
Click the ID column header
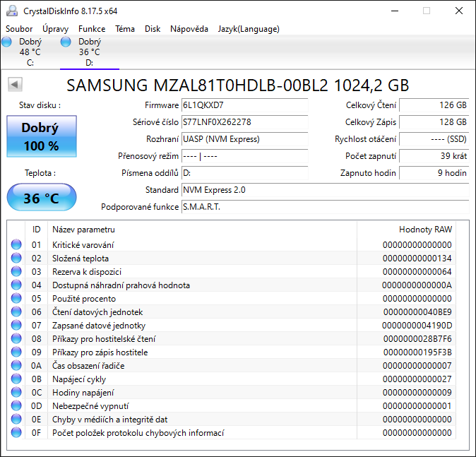(36, 230)
